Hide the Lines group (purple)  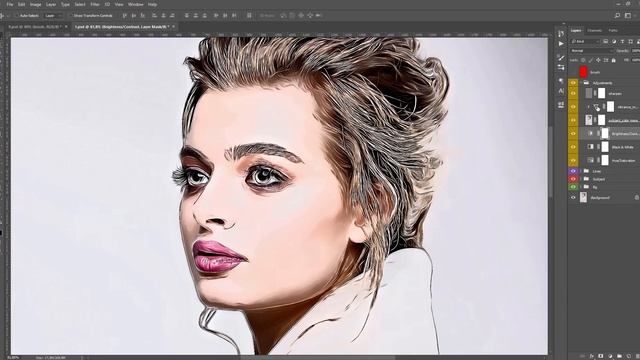pyautogui.click(x=573, y=171)
